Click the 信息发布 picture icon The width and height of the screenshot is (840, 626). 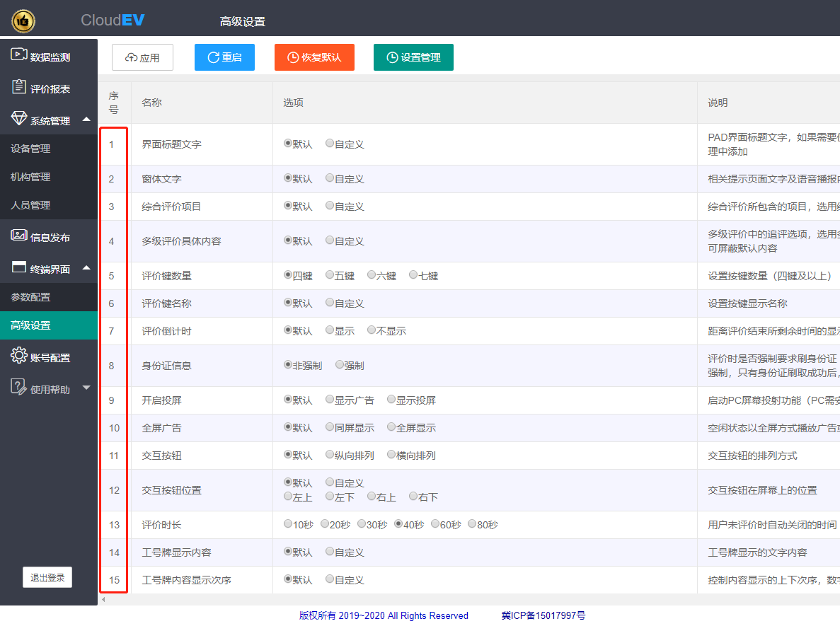click(x=18, y=235)
